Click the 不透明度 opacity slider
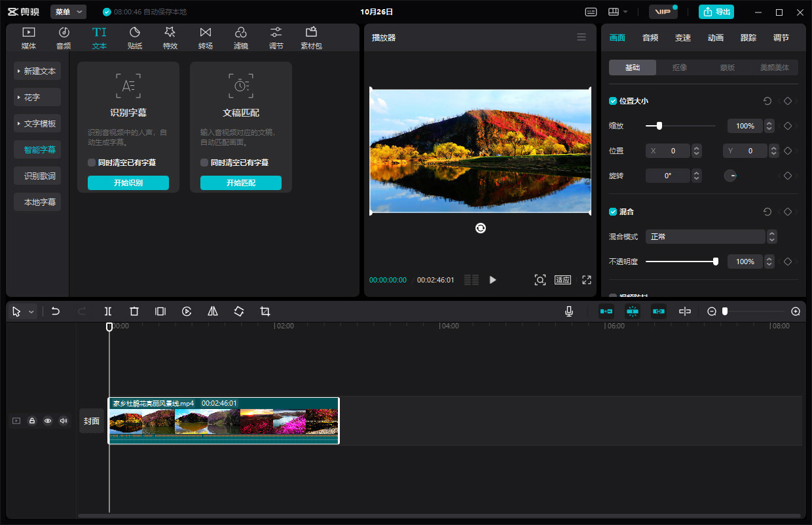The image size is (812, 525). pos(681,262)
